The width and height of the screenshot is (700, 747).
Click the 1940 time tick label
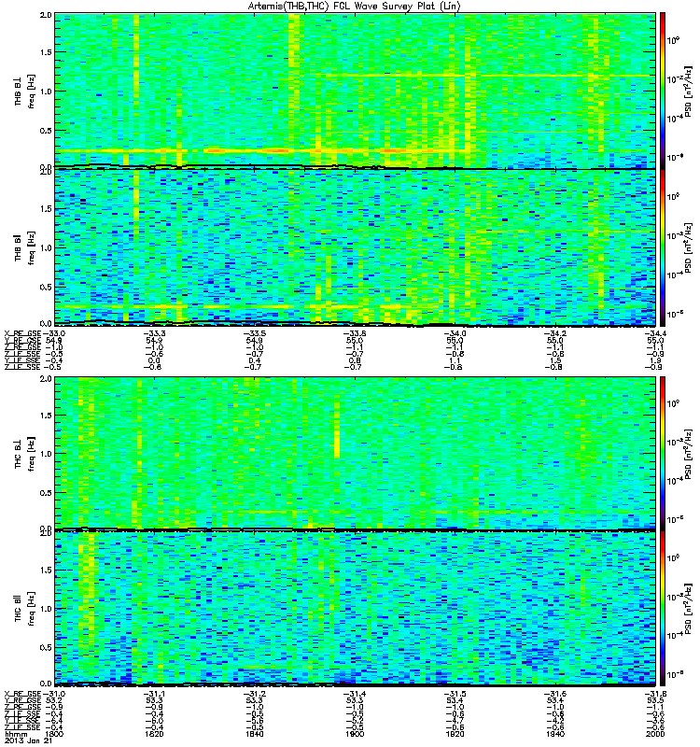click(x=554, y=734)
